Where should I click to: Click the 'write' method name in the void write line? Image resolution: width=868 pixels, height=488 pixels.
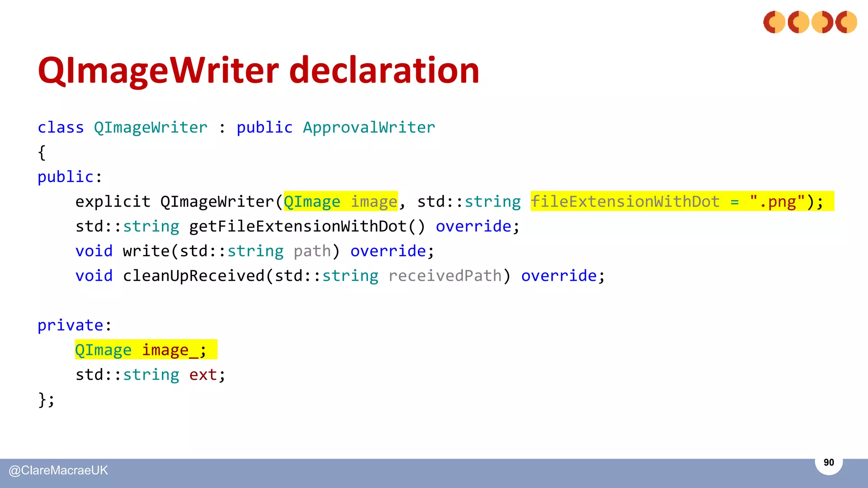[147, 251]
